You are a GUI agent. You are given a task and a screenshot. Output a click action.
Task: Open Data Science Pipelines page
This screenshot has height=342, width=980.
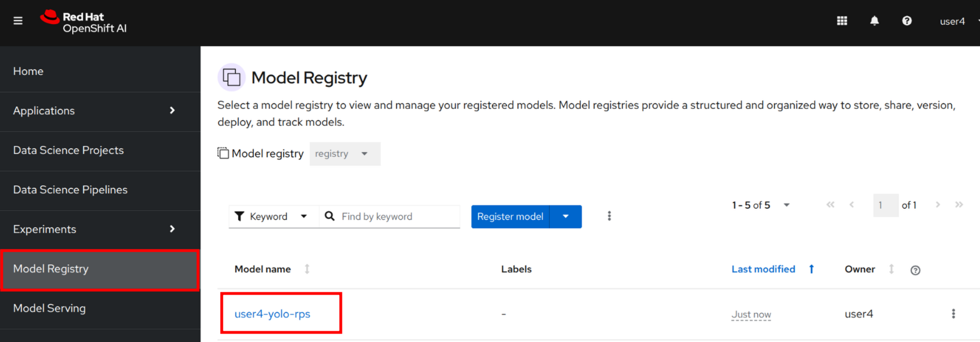pos(100,190)
